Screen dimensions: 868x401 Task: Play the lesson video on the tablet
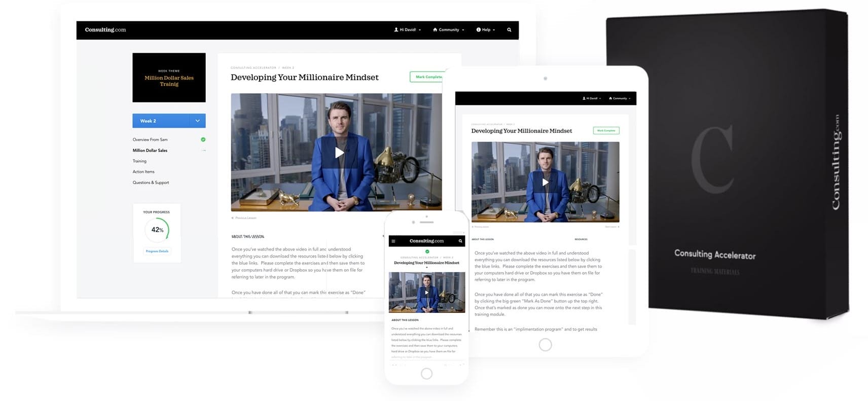(x=545, y=182)
